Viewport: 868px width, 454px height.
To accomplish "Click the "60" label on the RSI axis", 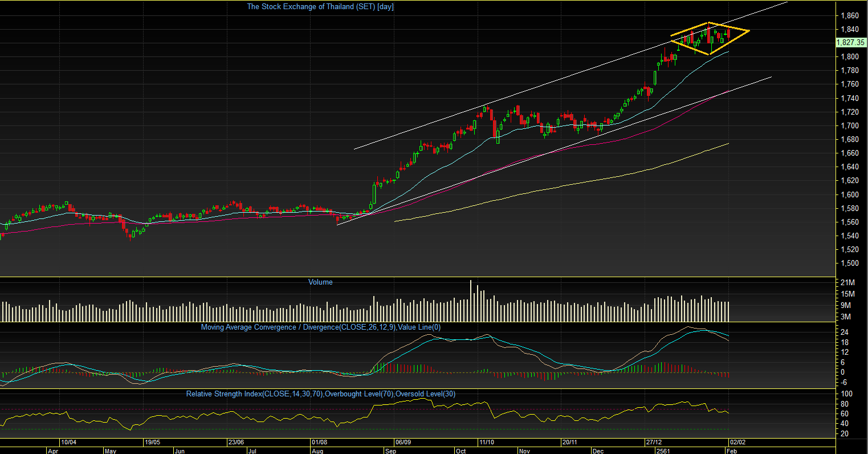I will (x=845, y=414).
